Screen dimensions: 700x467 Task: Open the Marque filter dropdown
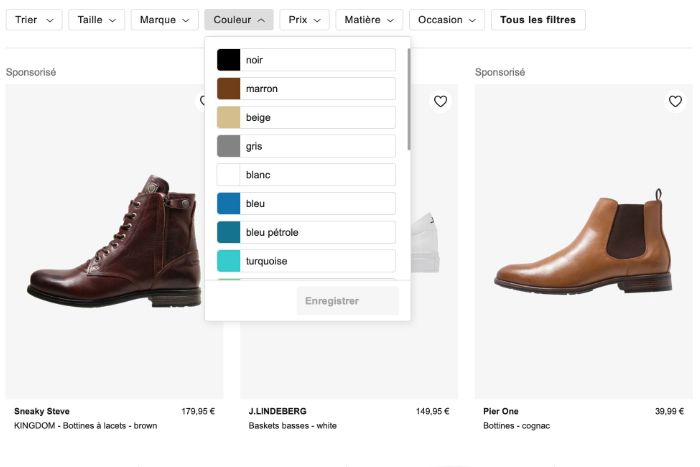[x=164, y=20]
